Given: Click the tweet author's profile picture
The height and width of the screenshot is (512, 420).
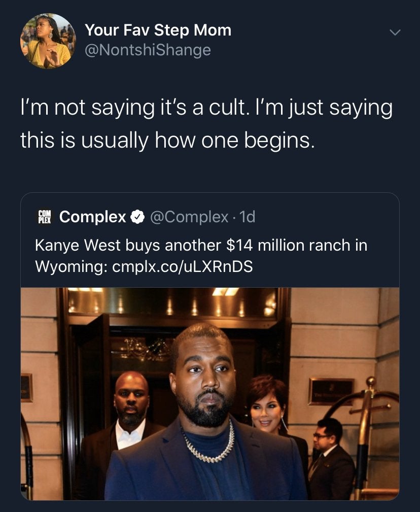Looking at the screenshot, I should [x=48, y=41].
